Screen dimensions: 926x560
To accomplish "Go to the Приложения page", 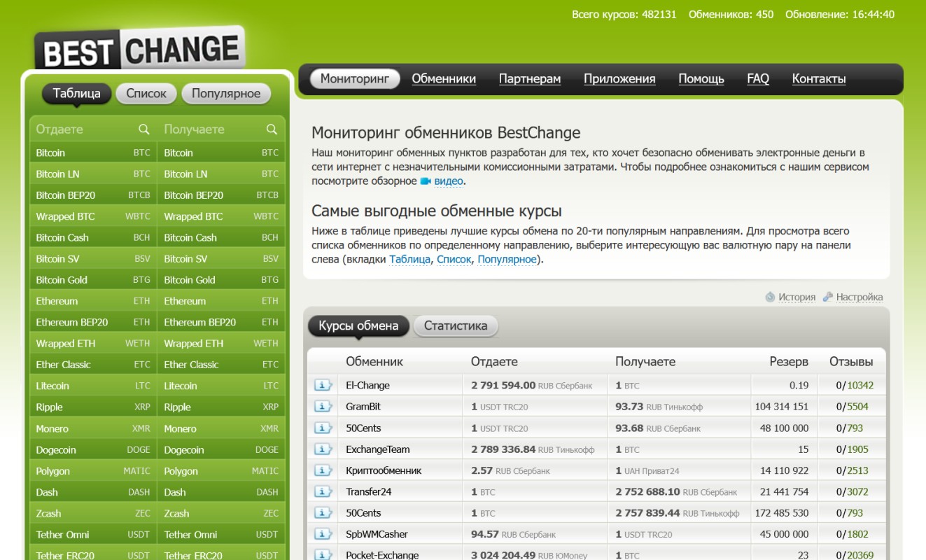I will [619, 79].
